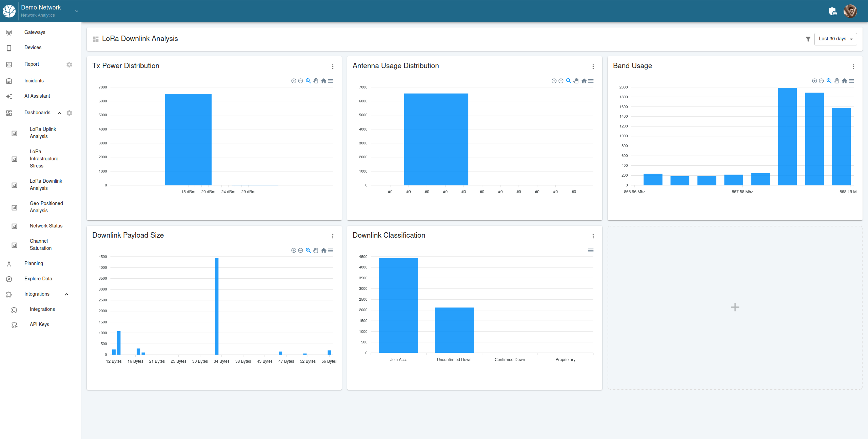Toggle selection zoom on Band Usage chart
Screen dimensions: 868x439
coord(829,81)
